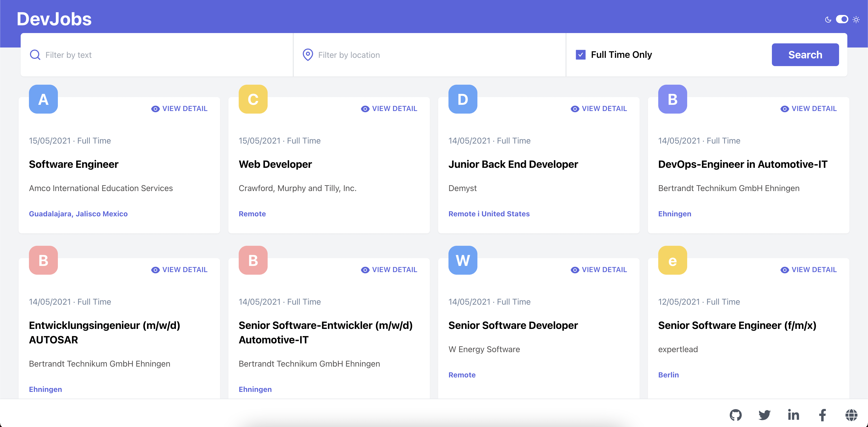Toggle the dark/light theme switch

pos(842,20)
